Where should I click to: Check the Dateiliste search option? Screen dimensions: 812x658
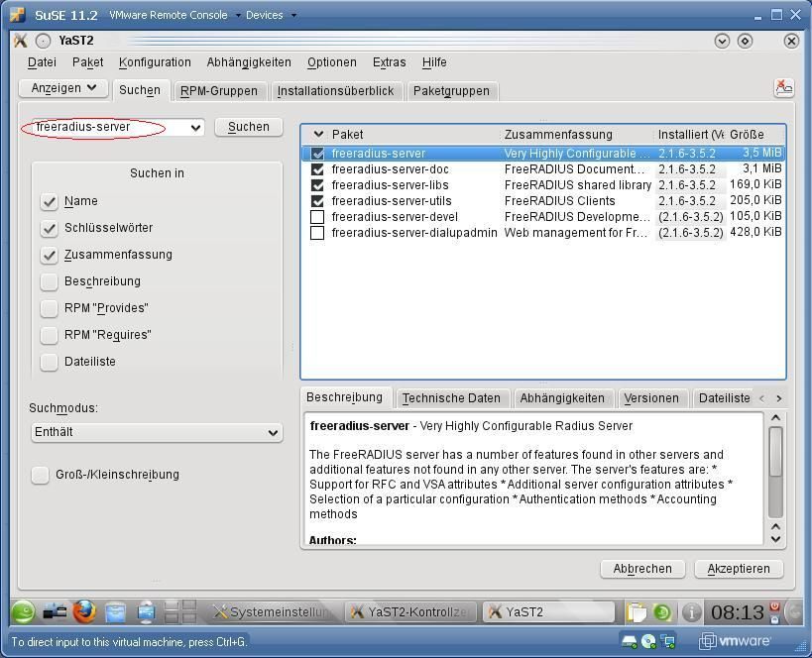click(x=50, y=362)
